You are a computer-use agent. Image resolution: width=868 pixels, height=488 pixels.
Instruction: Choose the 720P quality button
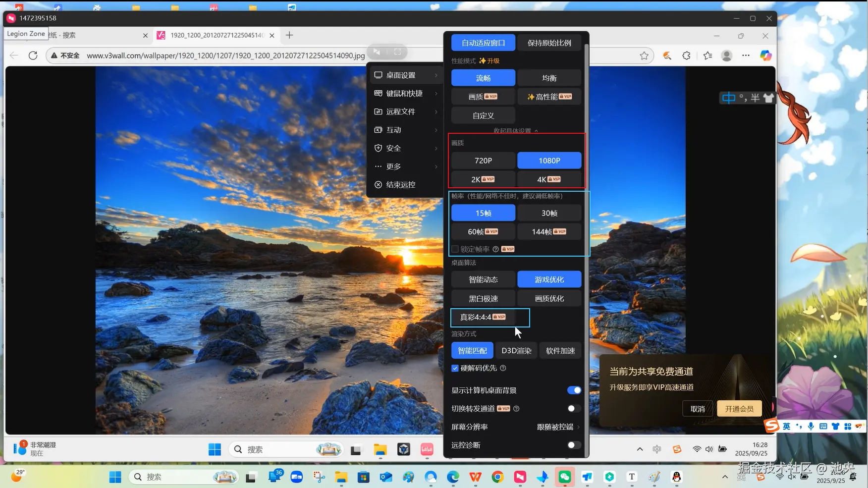(x=483, y=161)
